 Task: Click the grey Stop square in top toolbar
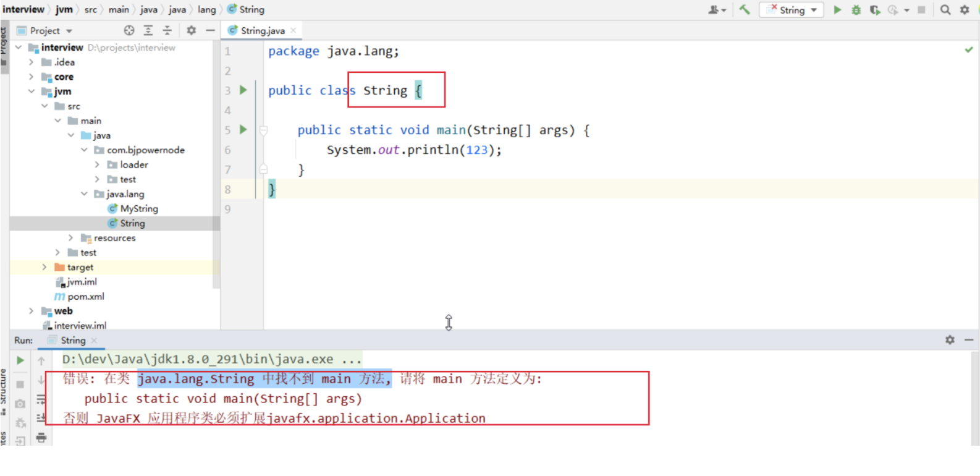pyautogui.click(x=921, y=10)
